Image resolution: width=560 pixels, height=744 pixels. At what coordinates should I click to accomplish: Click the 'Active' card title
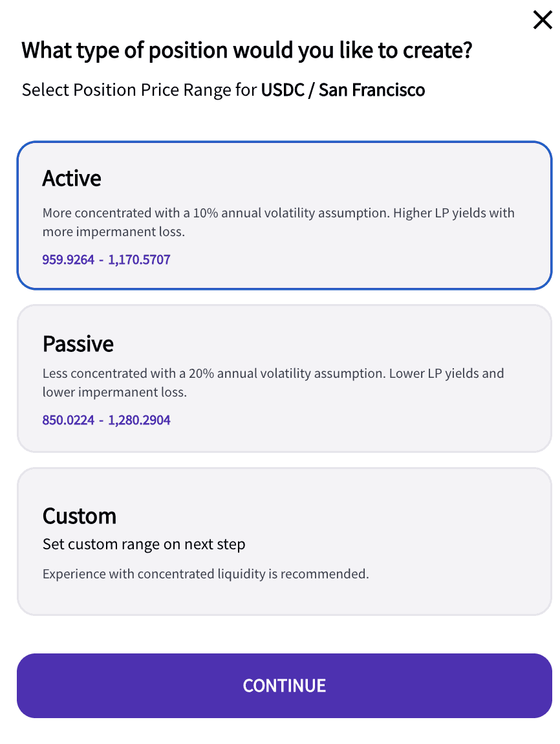pos(72,178)
